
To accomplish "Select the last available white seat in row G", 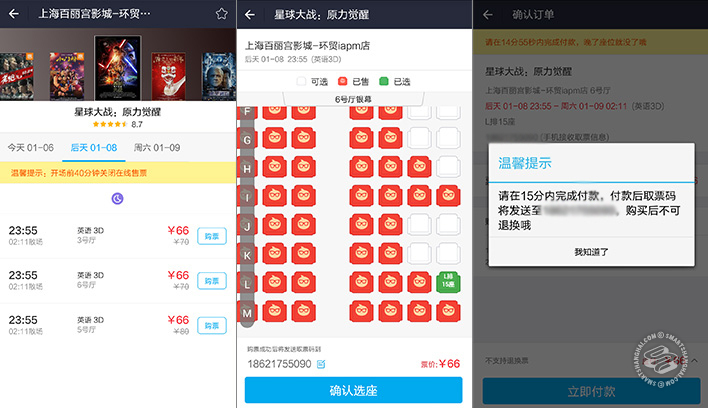I will pos(448,138).
